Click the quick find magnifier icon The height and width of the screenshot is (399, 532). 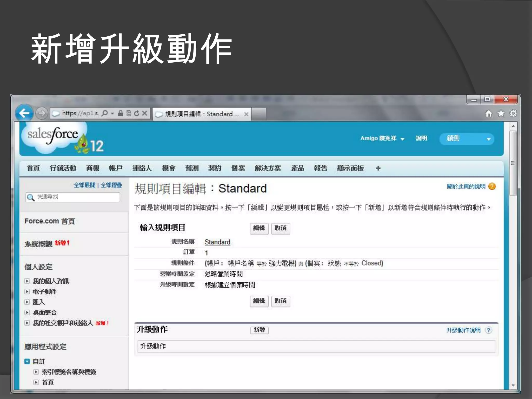[31, 197]
